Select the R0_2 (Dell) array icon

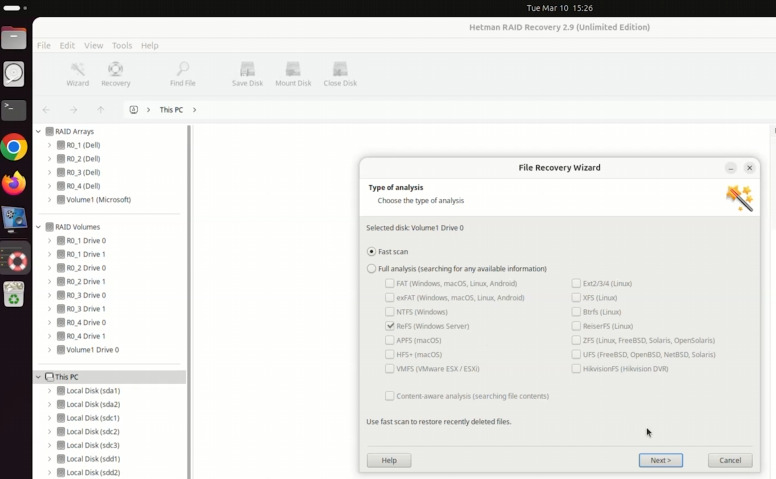click(x=61, y=159)
